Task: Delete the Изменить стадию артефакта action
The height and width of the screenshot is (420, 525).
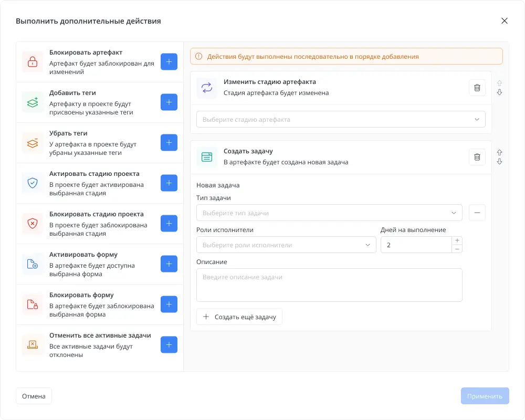Action: (477, 88)
